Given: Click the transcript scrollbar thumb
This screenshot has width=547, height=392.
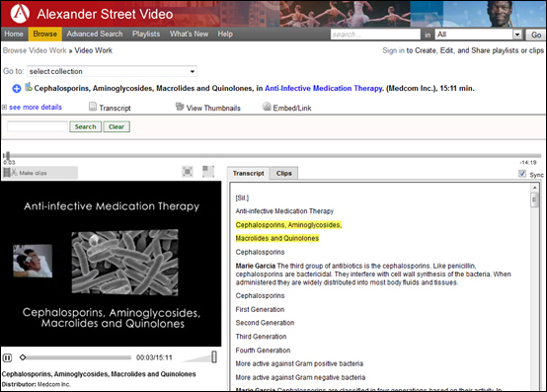Looking at the screenshot, I should (x=534, y=200).
